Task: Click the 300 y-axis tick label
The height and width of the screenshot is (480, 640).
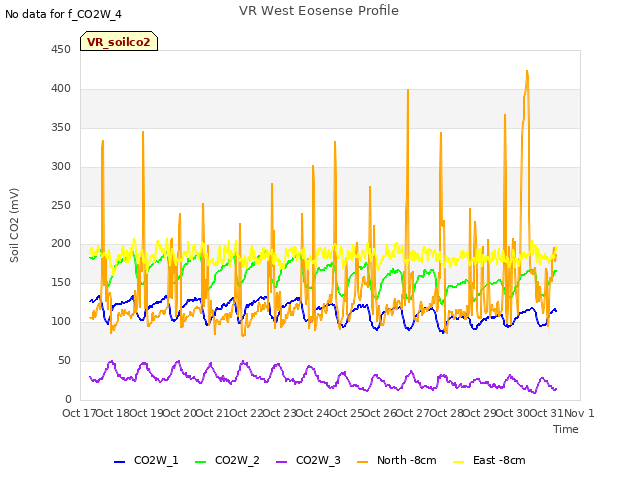Action: coord(61,167)
